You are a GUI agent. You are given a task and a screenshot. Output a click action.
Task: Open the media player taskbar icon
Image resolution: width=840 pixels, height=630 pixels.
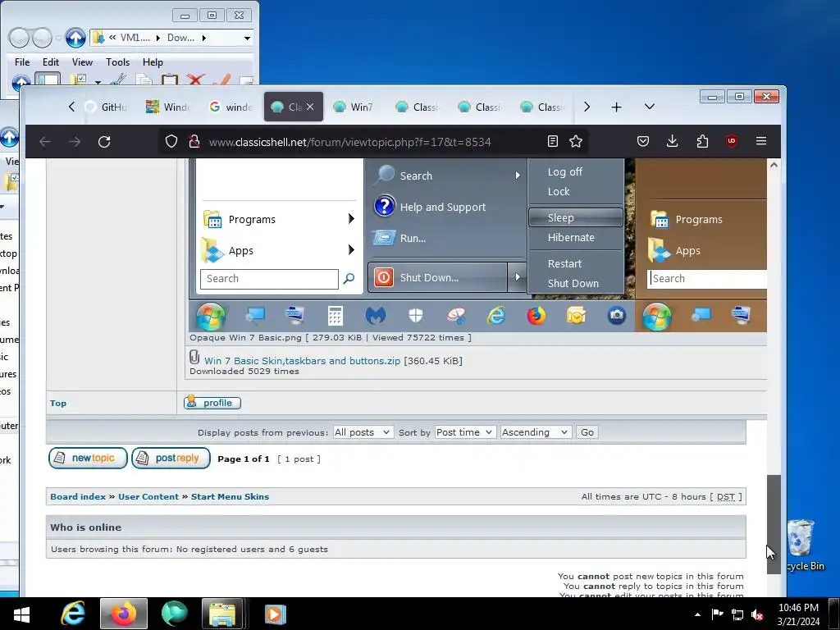(275, 614)
